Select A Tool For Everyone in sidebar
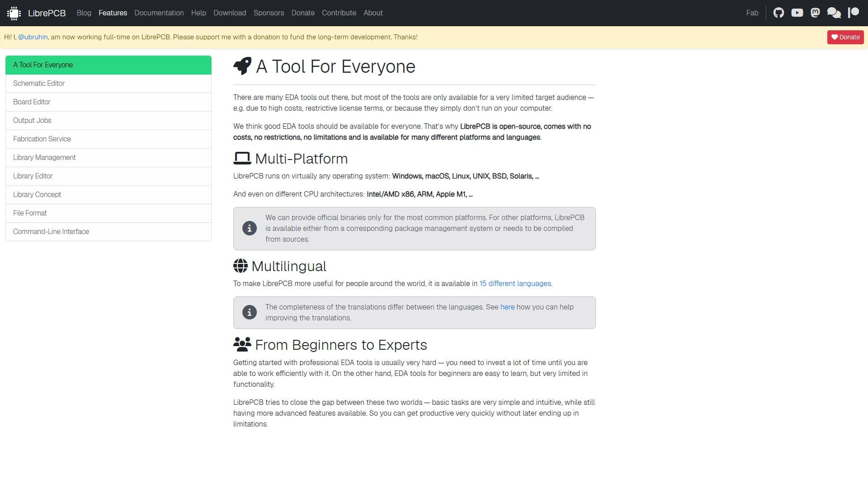Screen dimensions: 868x488 tap(108, 65)
